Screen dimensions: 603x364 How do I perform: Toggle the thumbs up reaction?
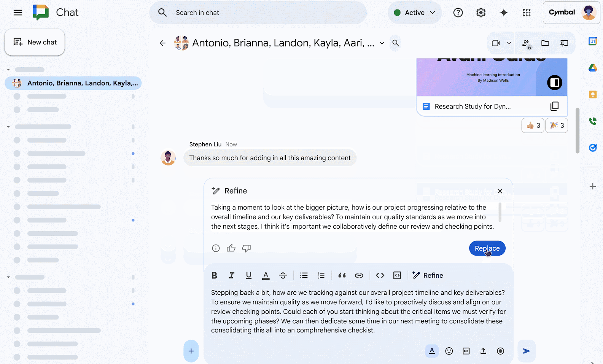pyautogui.click(x=533, y=126)
